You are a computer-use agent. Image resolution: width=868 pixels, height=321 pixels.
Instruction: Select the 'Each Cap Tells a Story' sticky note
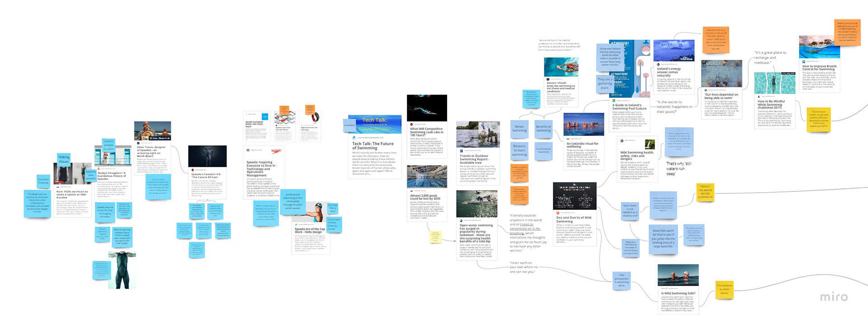pyautogui.click(x=333, y=208)
